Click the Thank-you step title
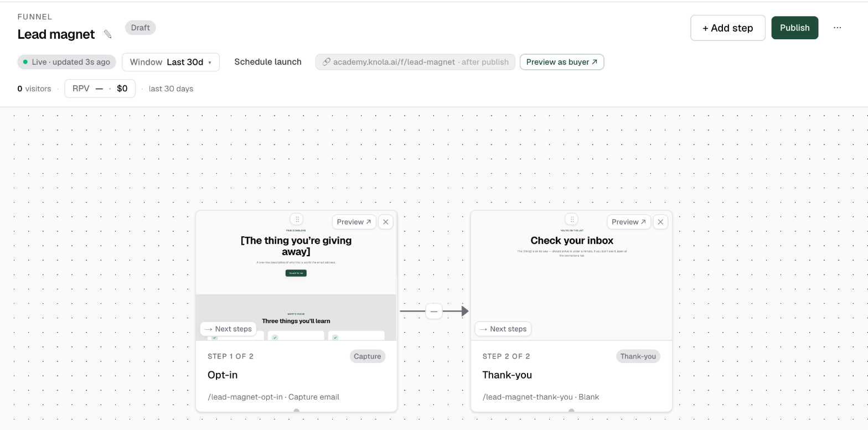The width and height of the screenshot is (868, 430). (507, 375)
